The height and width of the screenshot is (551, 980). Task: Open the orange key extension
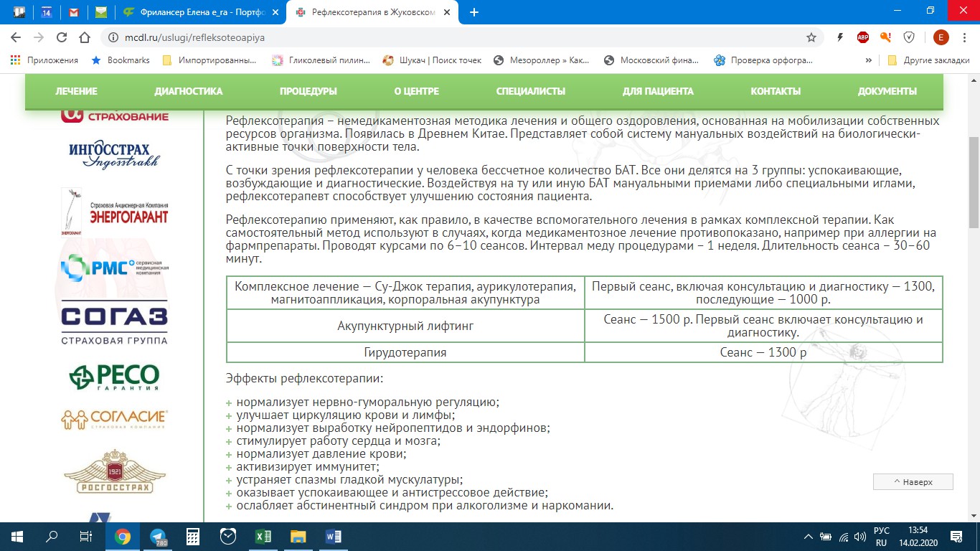(886, 37)
